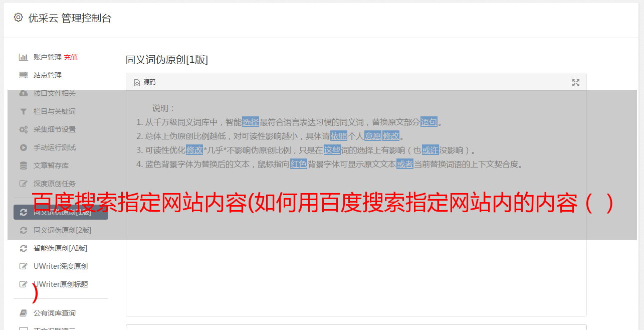Open 账户管理 bar chart icon
The width and height of the screenshot is (644, 330).
coord(23,57)
